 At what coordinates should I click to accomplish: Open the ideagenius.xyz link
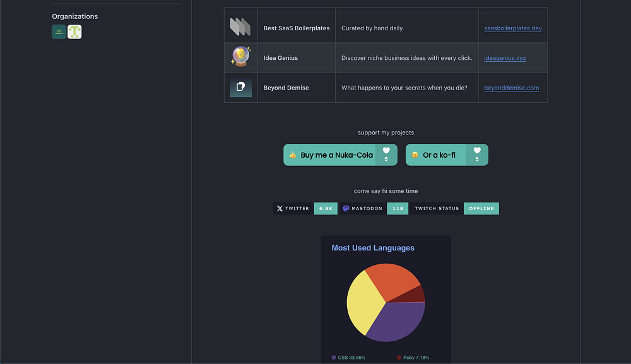click(x=505, y=58)
